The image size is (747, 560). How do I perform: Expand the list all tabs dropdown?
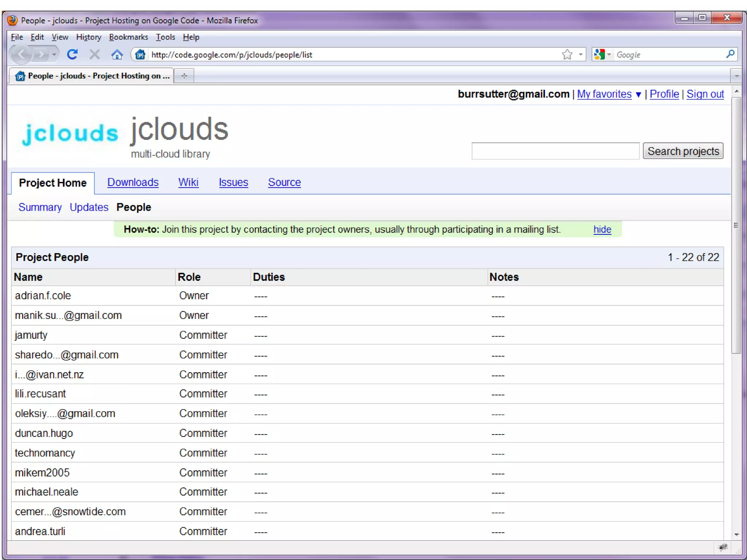pyautogui.click(x=736, y=76)
